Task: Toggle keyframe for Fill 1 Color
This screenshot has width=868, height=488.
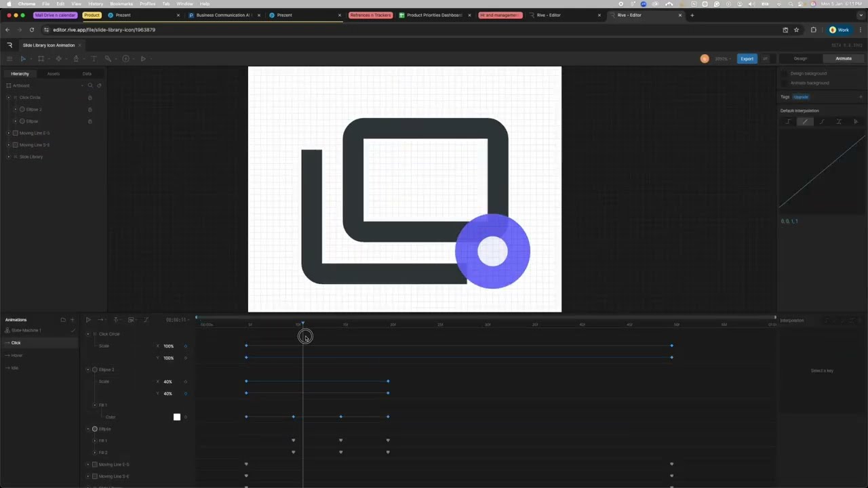Action: pos(185,417)
